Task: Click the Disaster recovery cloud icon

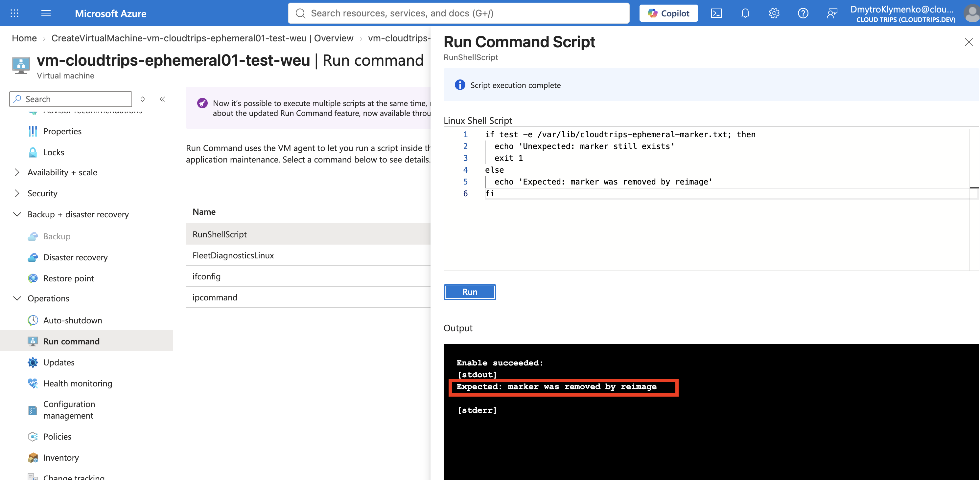Action: pyautogui.click(x=33, y=257)
